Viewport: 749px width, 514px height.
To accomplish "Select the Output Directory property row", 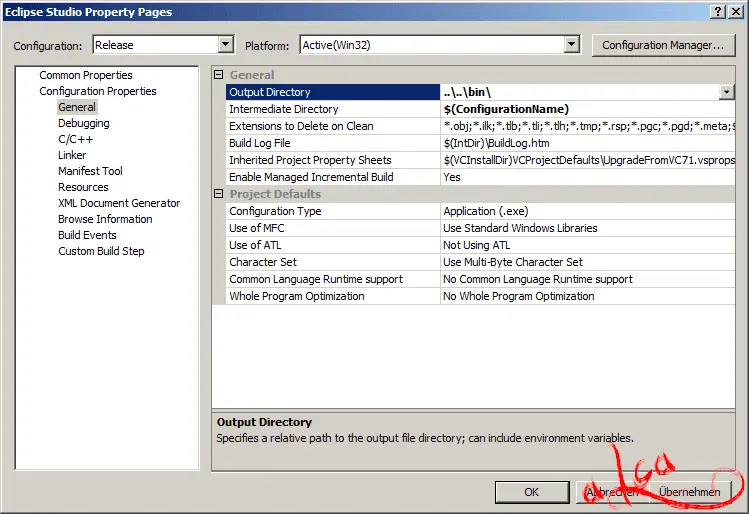I will point(332,92).
